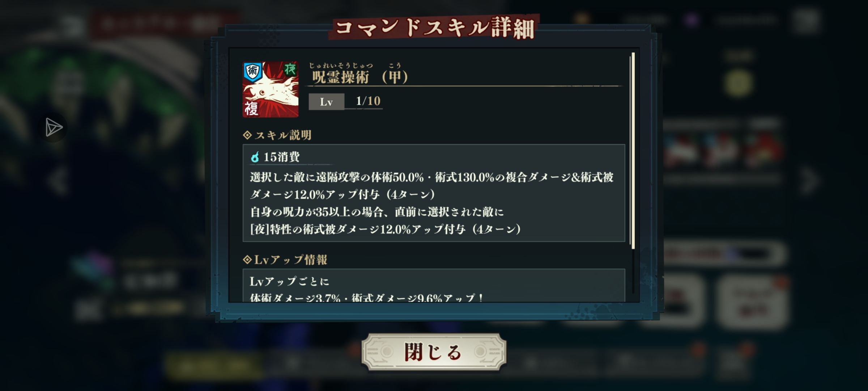Click the Lvアップごとに info panel
The image size is (868, 391).
coord(434,285)
